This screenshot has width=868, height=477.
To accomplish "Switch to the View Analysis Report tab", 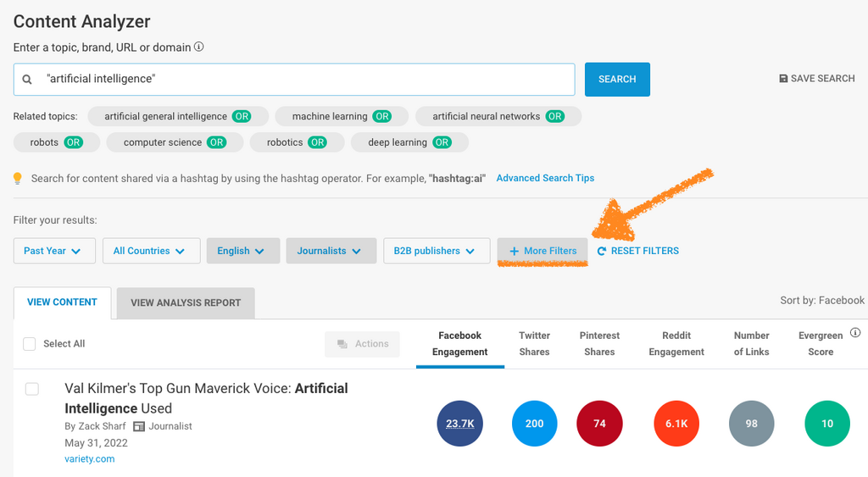I will pos(186,302).
